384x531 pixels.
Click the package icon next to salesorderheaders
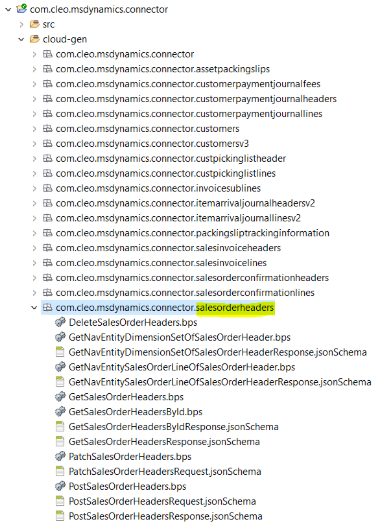(x=48, y=307)
